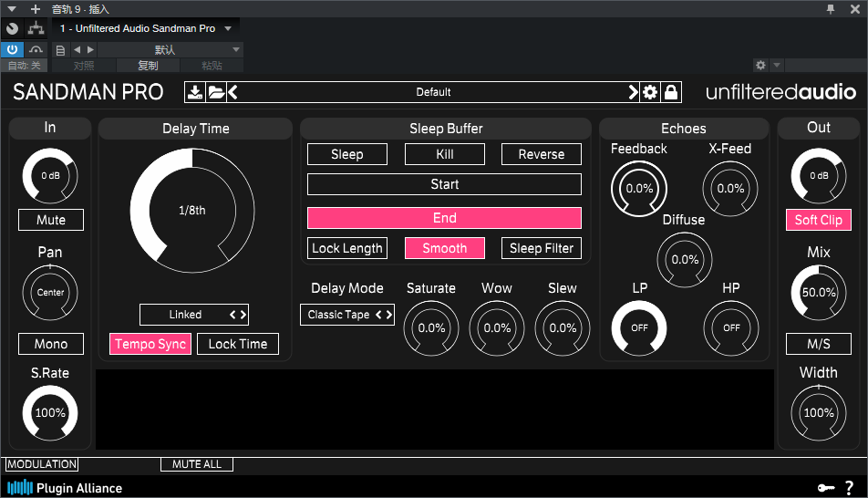Open the load preset folder icon
868x498 pixels.
215,92
